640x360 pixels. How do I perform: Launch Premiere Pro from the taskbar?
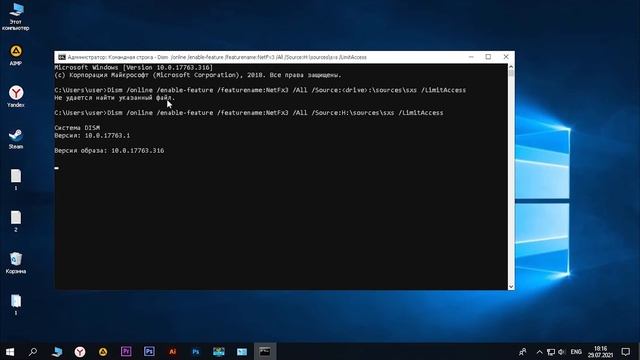click(x=126, y=351)
